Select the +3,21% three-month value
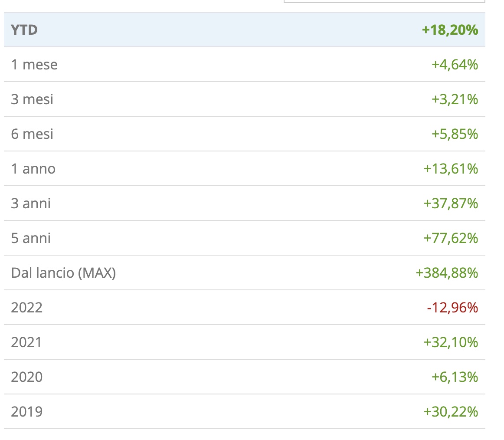Screen dimensions: 504x440 [x=455, y=99]
